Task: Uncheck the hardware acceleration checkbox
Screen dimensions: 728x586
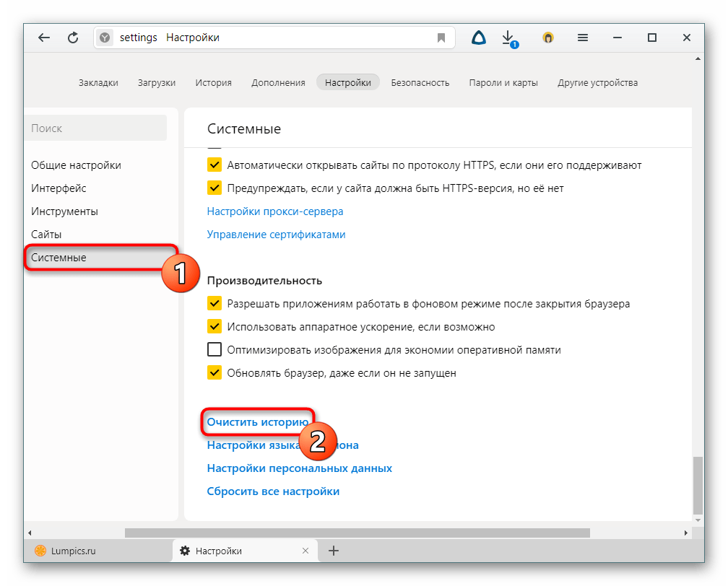Action: coord(214,327)
